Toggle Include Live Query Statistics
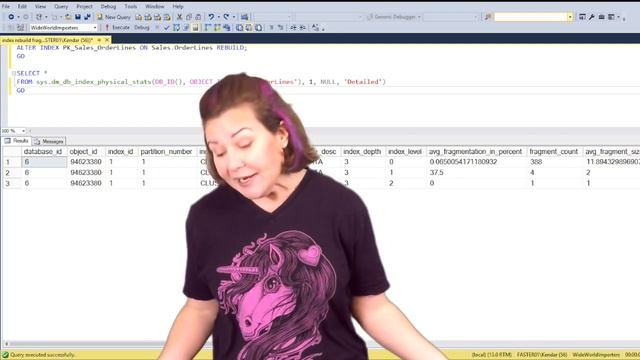The height and width of the screenshot is (360, 640). (218, 28)
